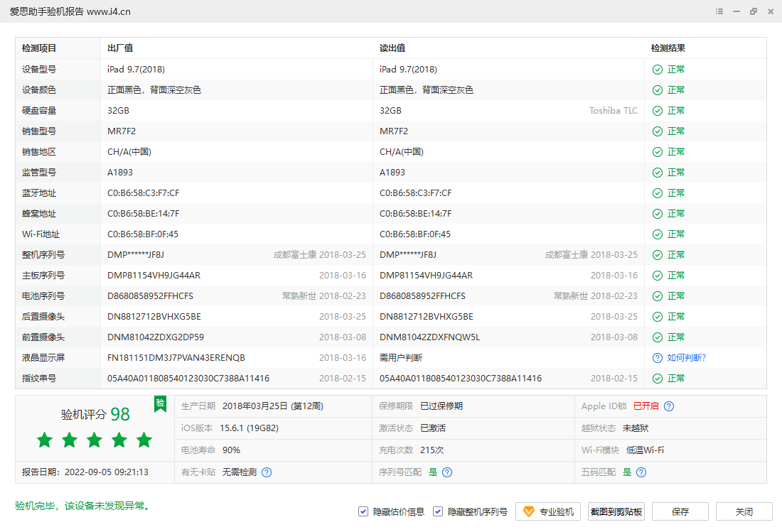Click the question mark icon next to 有无卡贴
782x532 pixels.
pos(266,472)
